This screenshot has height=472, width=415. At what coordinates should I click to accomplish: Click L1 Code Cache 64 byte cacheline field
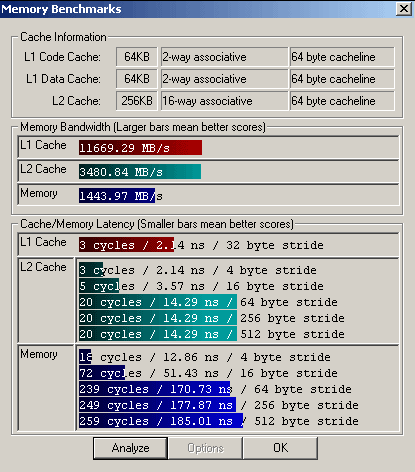342,57
